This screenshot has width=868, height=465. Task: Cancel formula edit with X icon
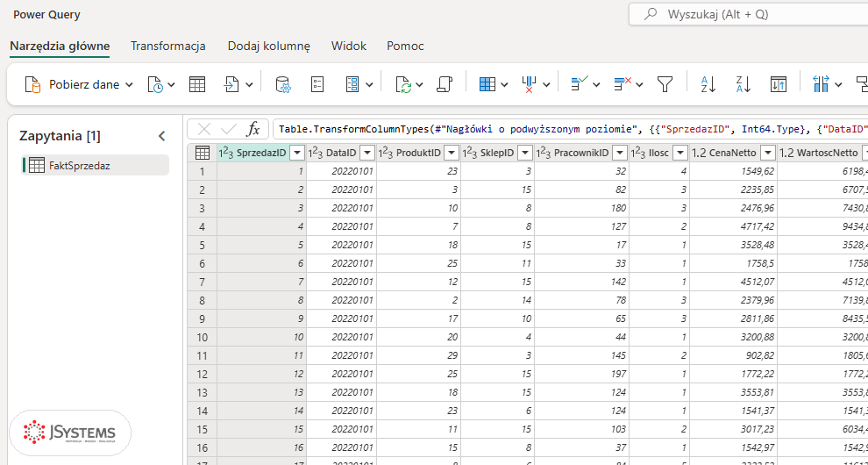pyautogui.click(x=204, y=129)
